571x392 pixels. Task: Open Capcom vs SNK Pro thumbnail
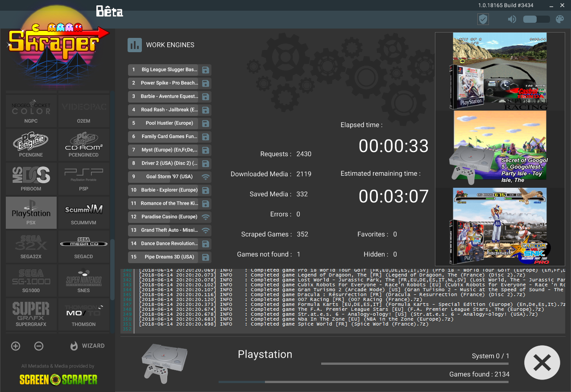[x=500, y=227]
